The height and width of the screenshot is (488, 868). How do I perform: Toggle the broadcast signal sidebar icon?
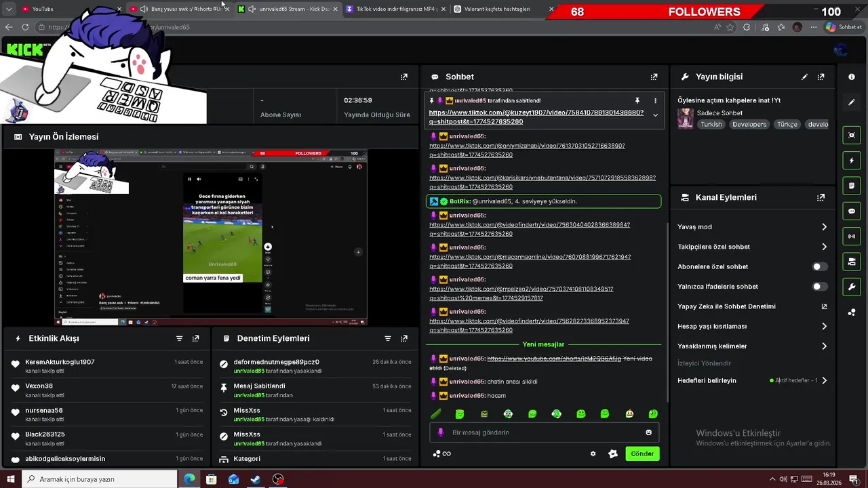pyautogui.click(x=852, y=236)
